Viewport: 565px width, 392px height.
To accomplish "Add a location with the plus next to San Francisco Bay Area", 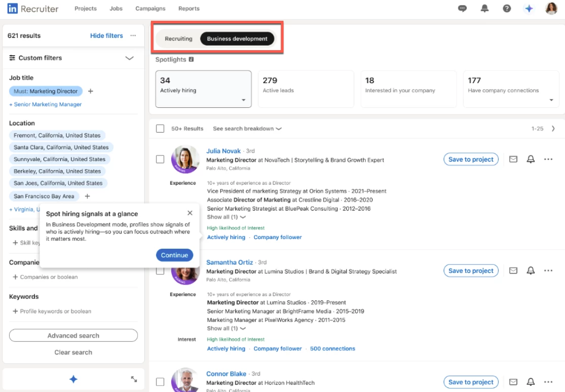I will click(87, 196).
